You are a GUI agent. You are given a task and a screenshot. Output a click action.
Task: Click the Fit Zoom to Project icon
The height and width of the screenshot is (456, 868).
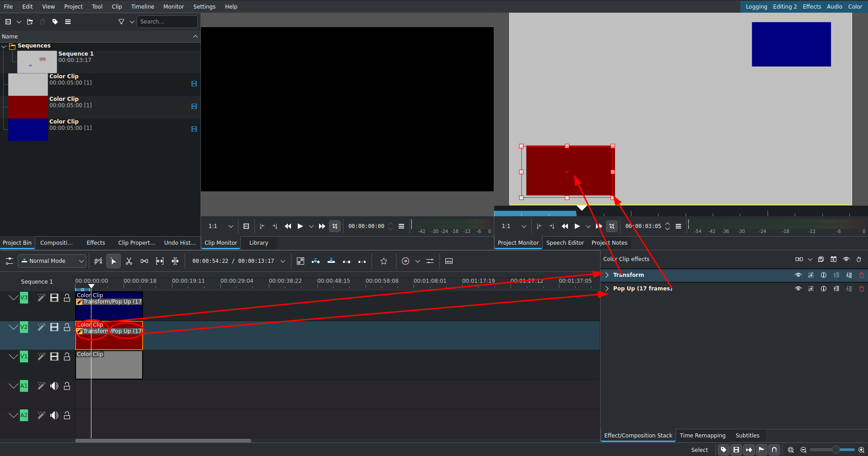click(791, 450)
